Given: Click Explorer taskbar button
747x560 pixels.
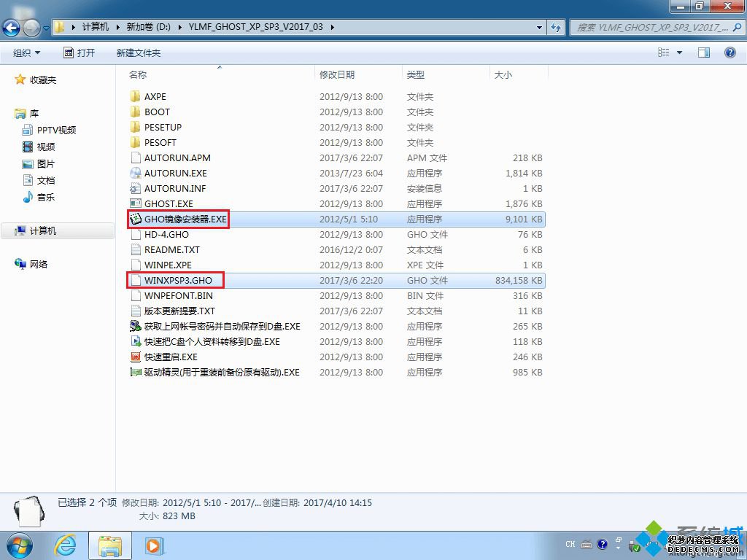Looking at the screenshot, I should click(110, 545).
